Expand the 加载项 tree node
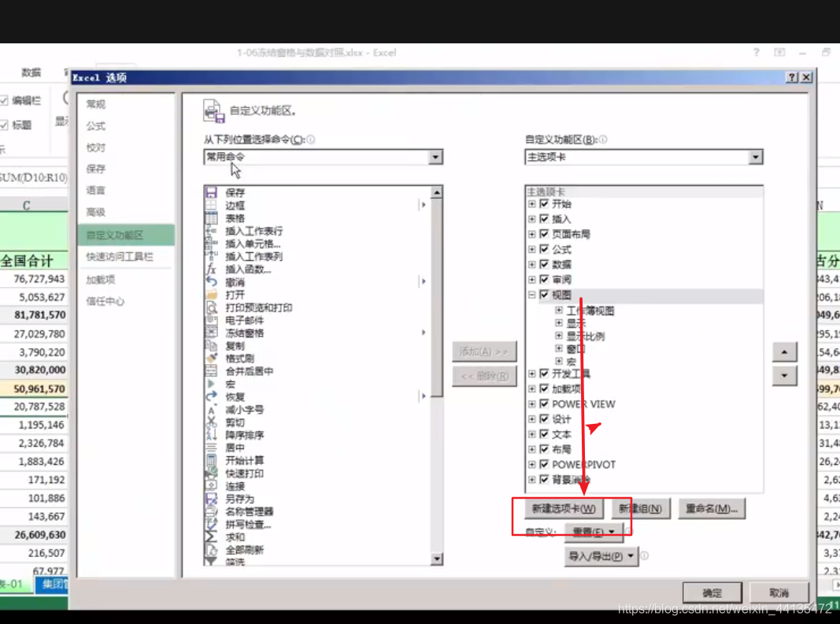 click(x=531, y=388)
